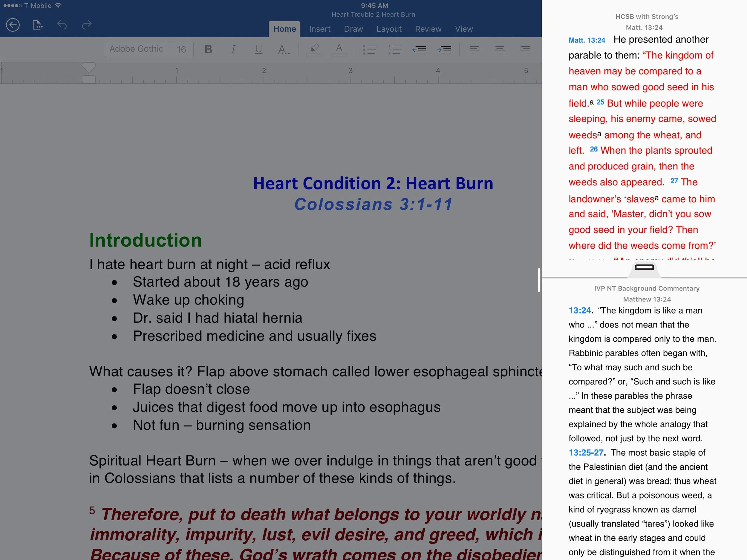Open the File menu icon
The image size is (747, 560).
pos(37,25)
